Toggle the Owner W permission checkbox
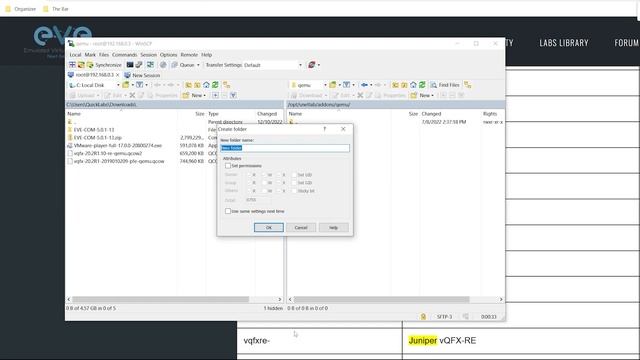This screenshot has width=640, height=360. point(264,175)
